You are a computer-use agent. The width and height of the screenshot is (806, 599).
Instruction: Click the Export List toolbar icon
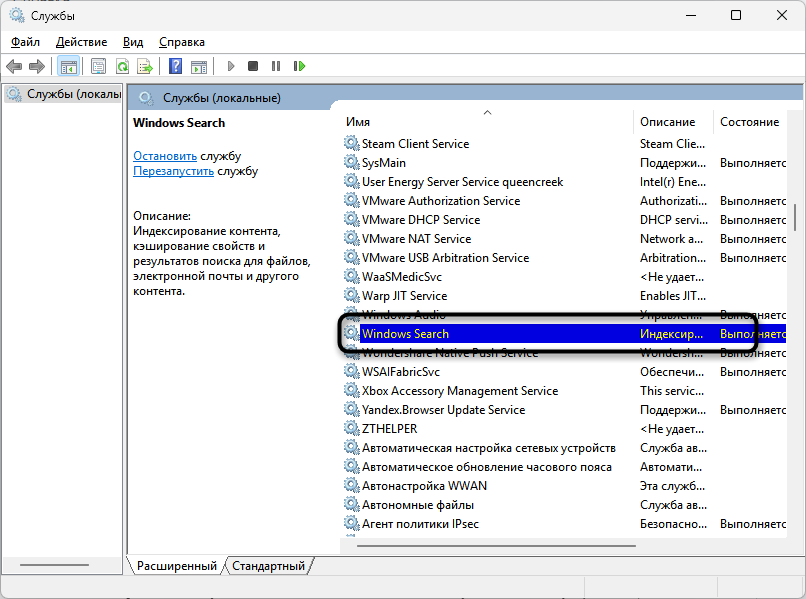145,66
